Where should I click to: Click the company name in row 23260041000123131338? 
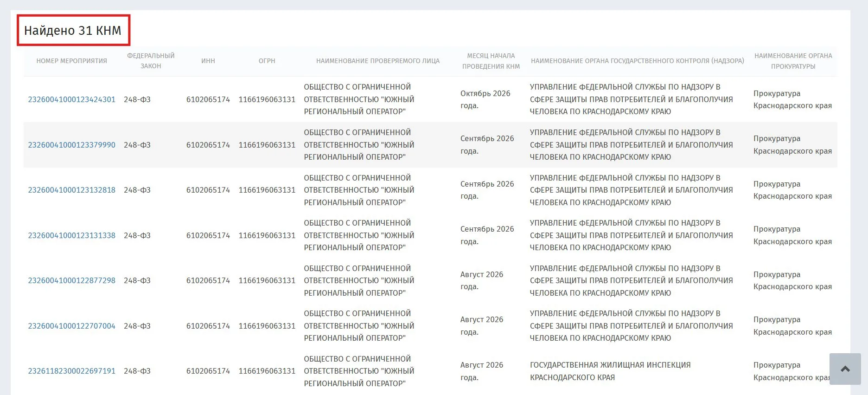click(x=359, y=235)
